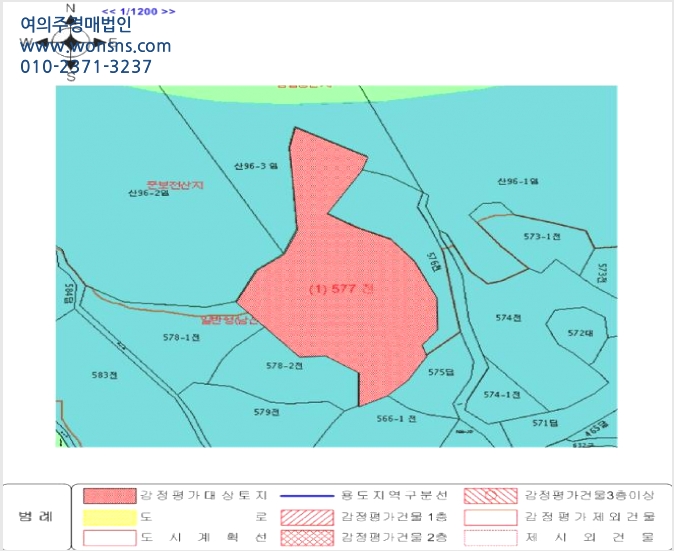Click the 산96-2임 parcel label
This screenshot has width=674, height=551.
click(x=148, y=193)
